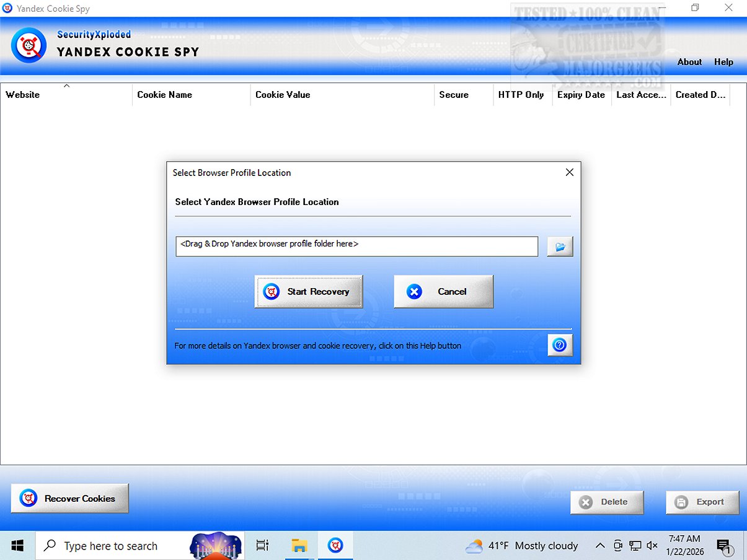Open the notification center icon
Screen dimensions: 747x560
click(x=724, y=546)
